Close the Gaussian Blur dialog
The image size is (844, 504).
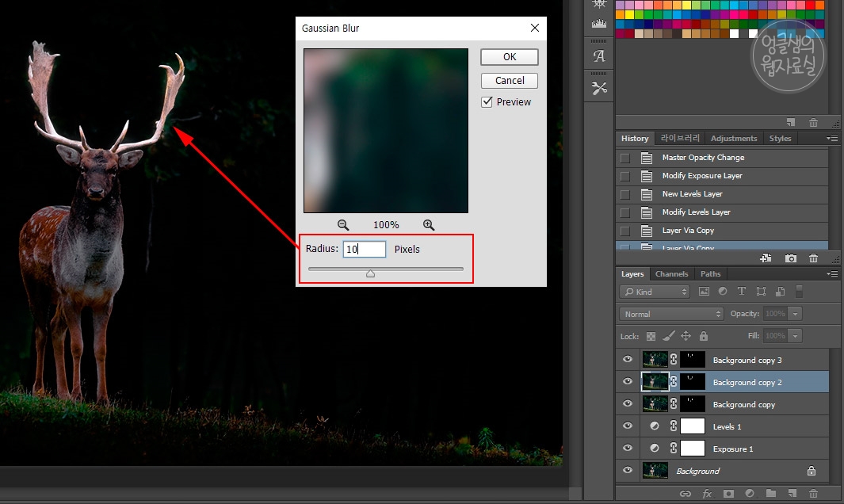click(x=534, y=28)
